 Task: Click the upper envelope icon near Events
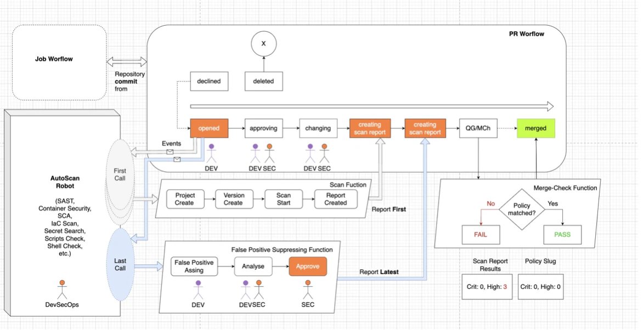click(x=170, y=152)
